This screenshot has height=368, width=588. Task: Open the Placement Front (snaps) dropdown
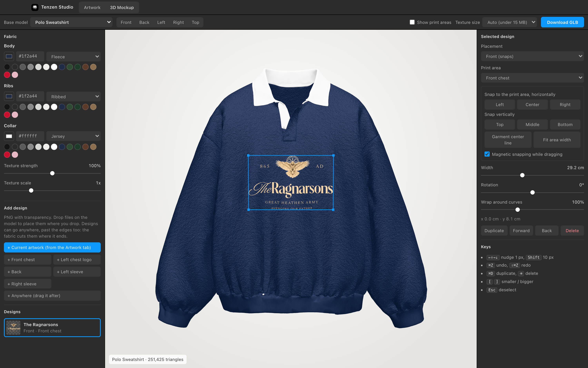(533, 56)
